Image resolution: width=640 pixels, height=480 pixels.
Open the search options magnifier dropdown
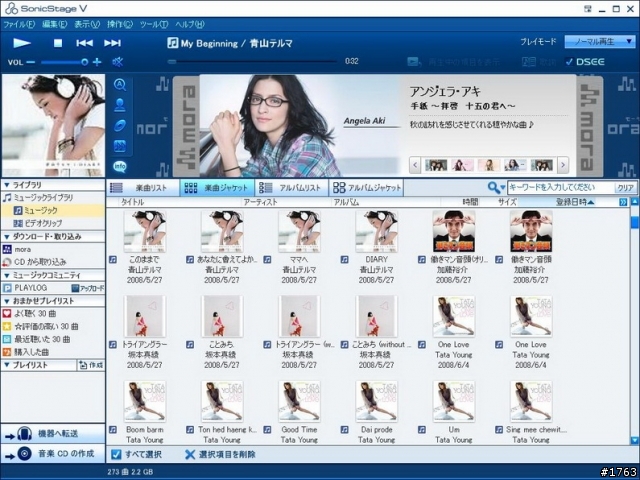496,188
